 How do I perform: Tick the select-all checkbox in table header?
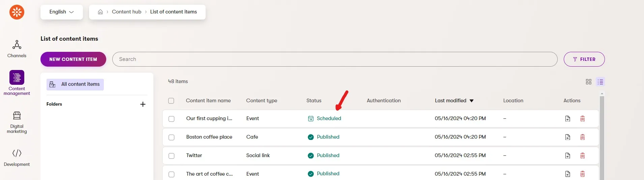click(x=171, y=101)
